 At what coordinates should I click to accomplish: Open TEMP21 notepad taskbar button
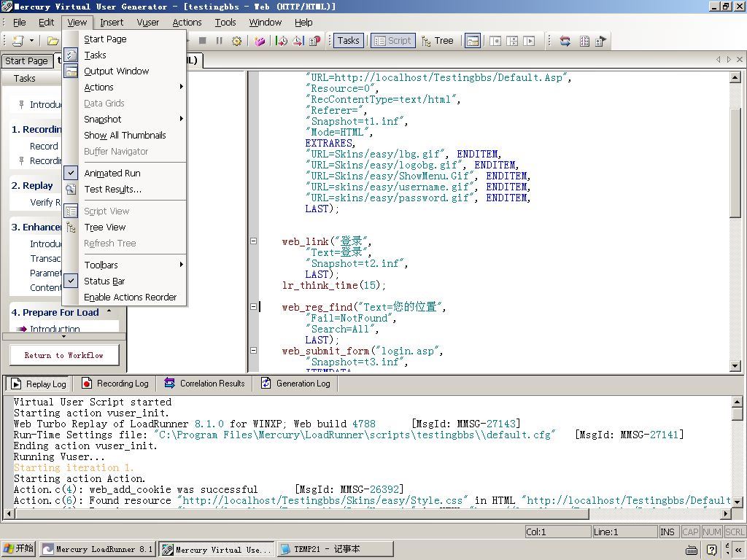click(336, 549)
